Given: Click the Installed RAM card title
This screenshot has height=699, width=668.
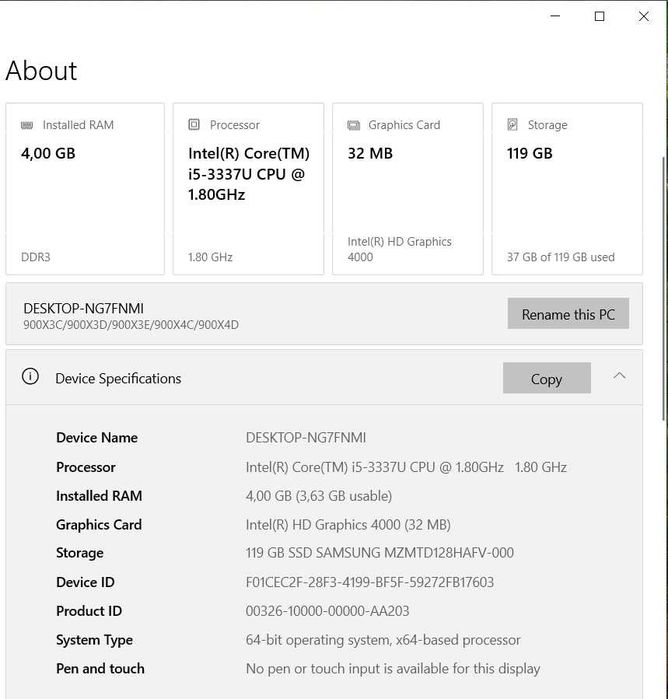Looking at the screenshot, I should pyautogui.click(x=78, y=125).
